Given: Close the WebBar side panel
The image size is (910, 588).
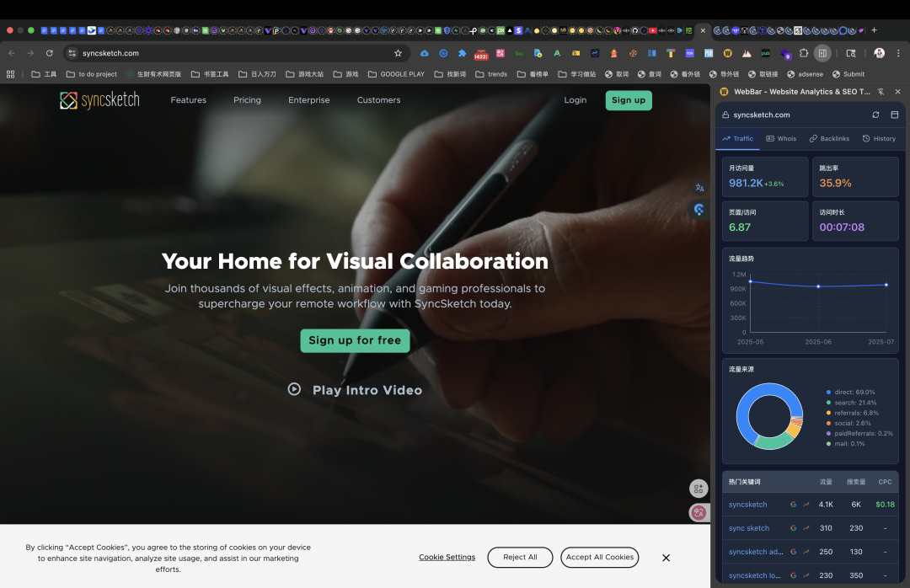Looking at the screenshot, I should click(x=898, y=92).
